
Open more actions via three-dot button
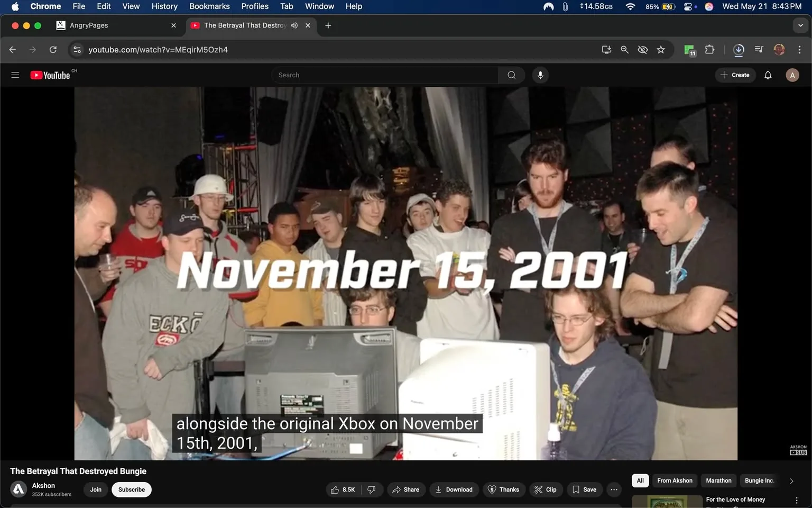click(x=614, y=489)
